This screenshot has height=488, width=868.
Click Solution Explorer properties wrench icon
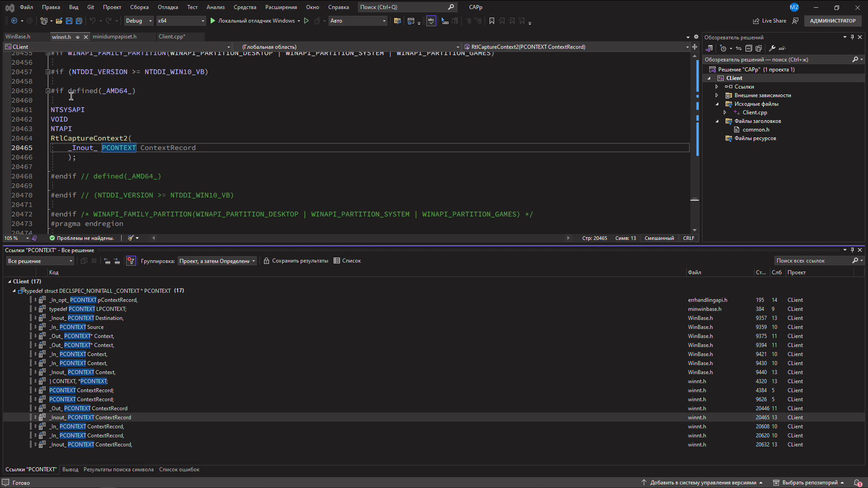pos(772,48)
